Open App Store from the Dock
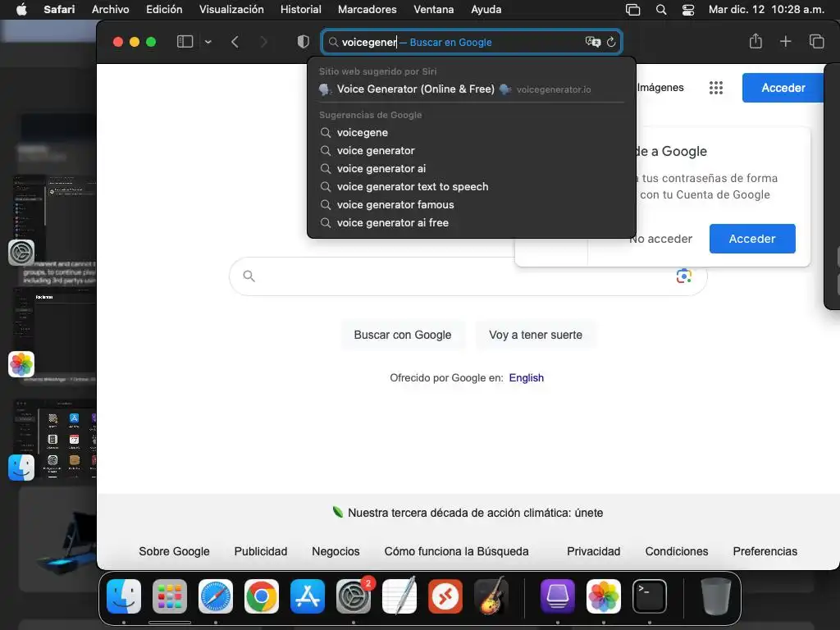 click(308, 596)
